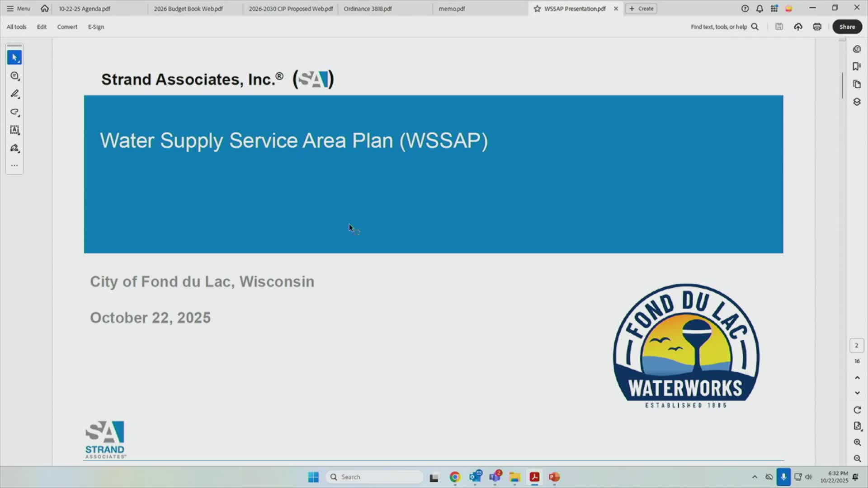Image resolution: width=868 pixels, height=488 pixels.
Task: Switch to the 2026 Budget Book Web.pdf tab
Action: tap(188, 9)
